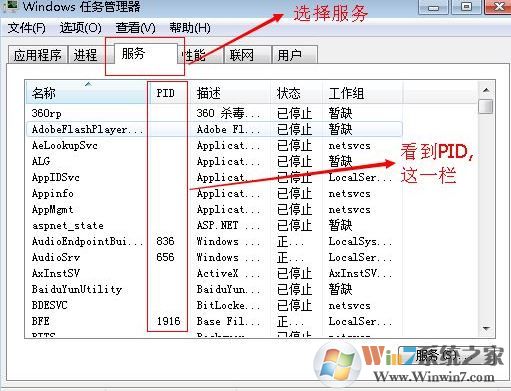Click the Adobe Fl... description cell
Screen dimensions: 511x391
pyautogui.click(x=228, y=129)
